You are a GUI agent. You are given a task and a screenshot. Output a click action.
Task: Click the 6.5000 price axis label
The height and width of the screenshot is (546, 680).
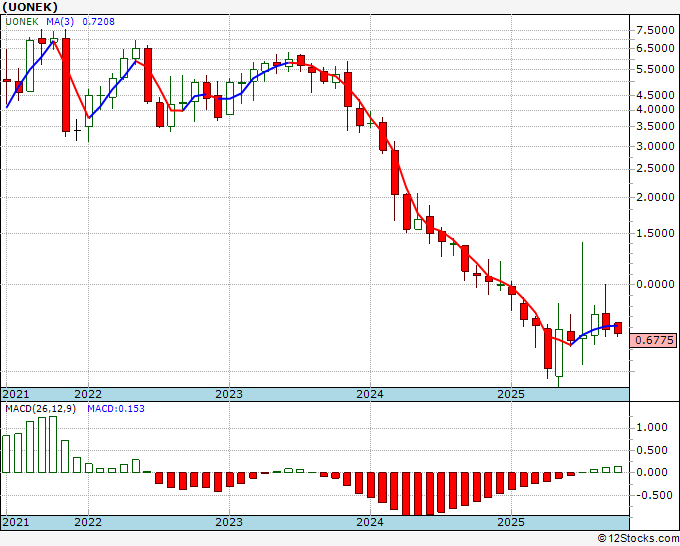[655, 48]
